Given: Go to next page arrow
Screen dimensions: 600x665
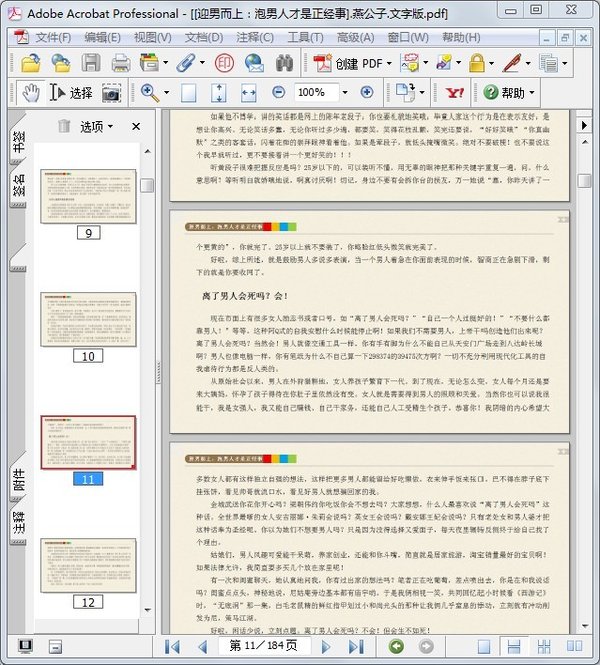Looking at the screenshot, I should pos(326,646).
